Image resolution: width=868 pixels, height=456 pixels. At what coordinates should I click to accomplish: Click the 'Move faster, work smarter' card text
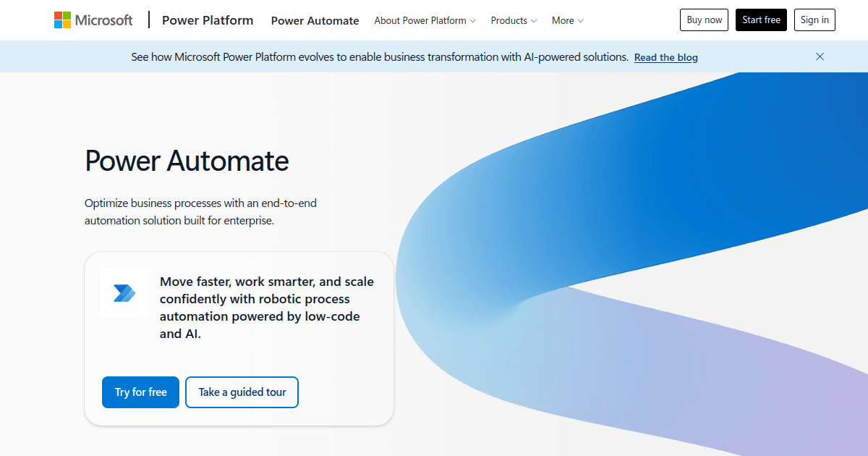267,308
